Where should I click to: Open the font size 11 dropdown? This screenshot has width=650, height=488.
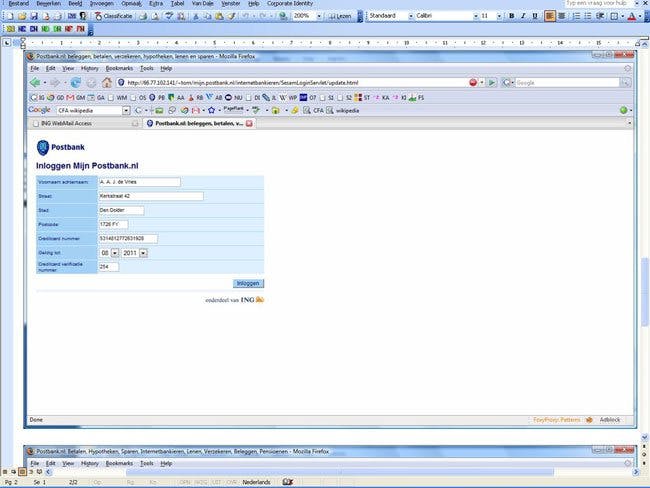(x=499, y=16)
